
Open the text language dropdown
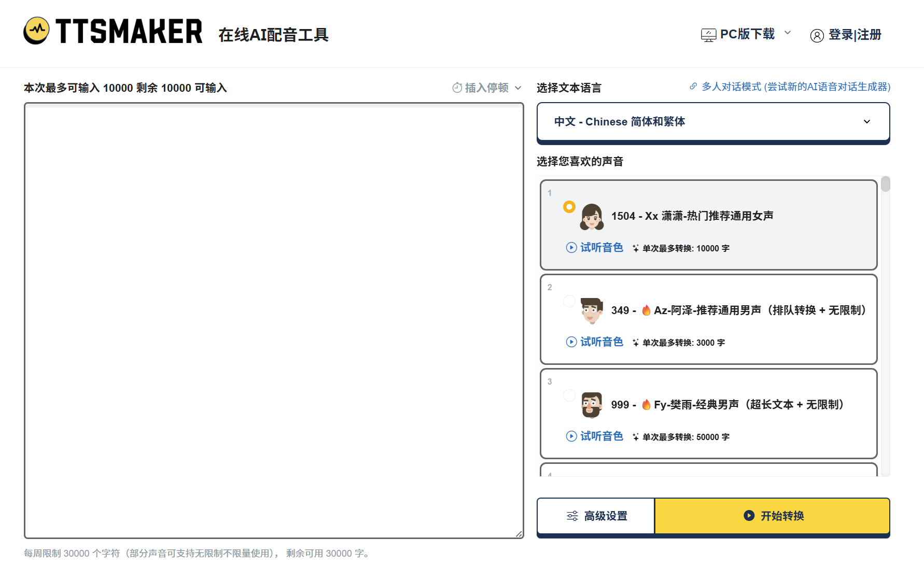713,122
